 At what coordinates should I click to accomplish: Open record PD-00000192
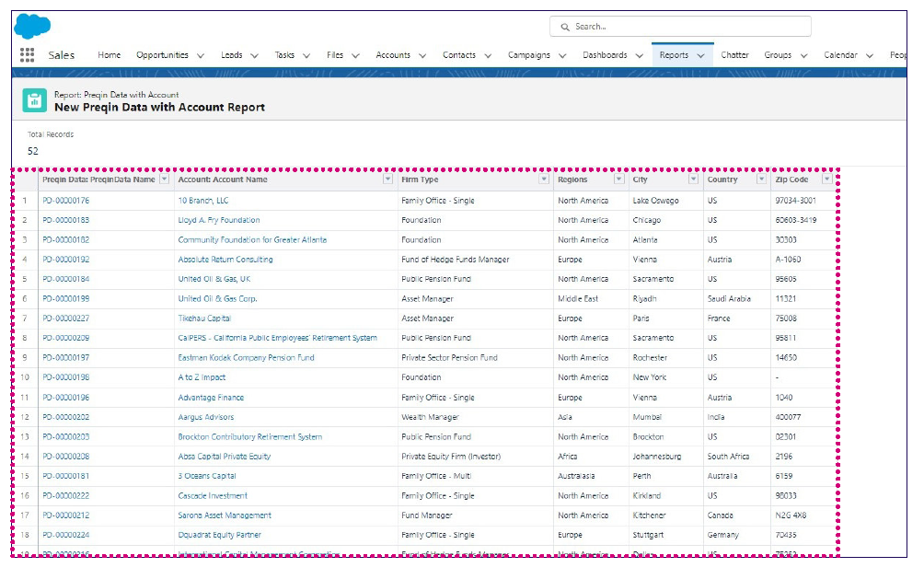66,260
